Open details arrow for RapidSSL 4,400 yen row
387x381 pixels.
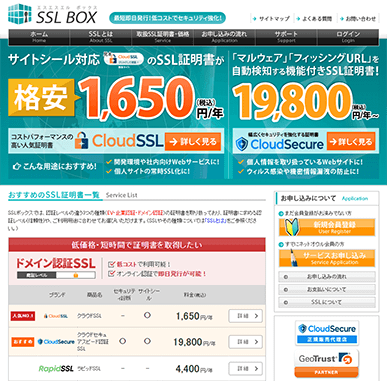pos(245,369)
